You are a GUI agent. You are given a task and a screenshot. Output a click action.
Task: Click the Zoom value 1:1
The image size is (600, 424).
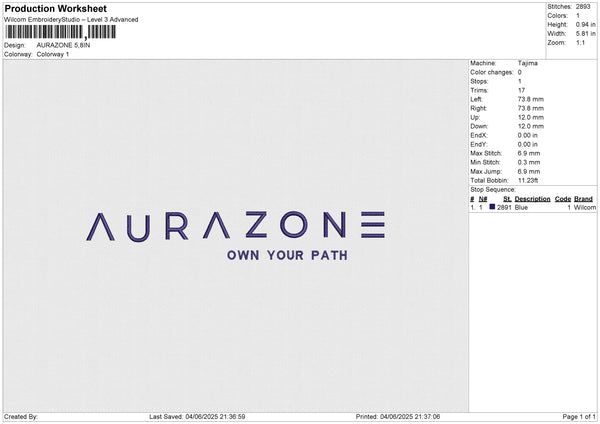(x=580, y=42)
